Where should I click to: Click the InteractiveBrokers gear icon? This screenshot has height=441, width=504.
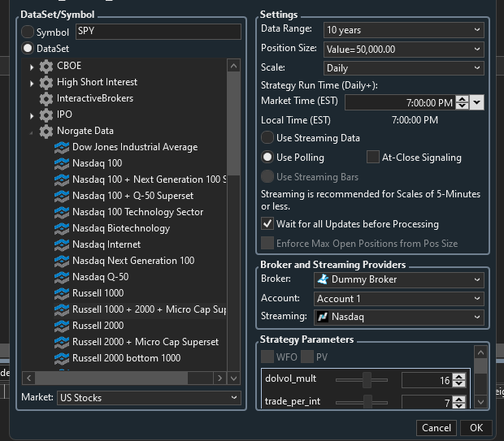[46, 99]
